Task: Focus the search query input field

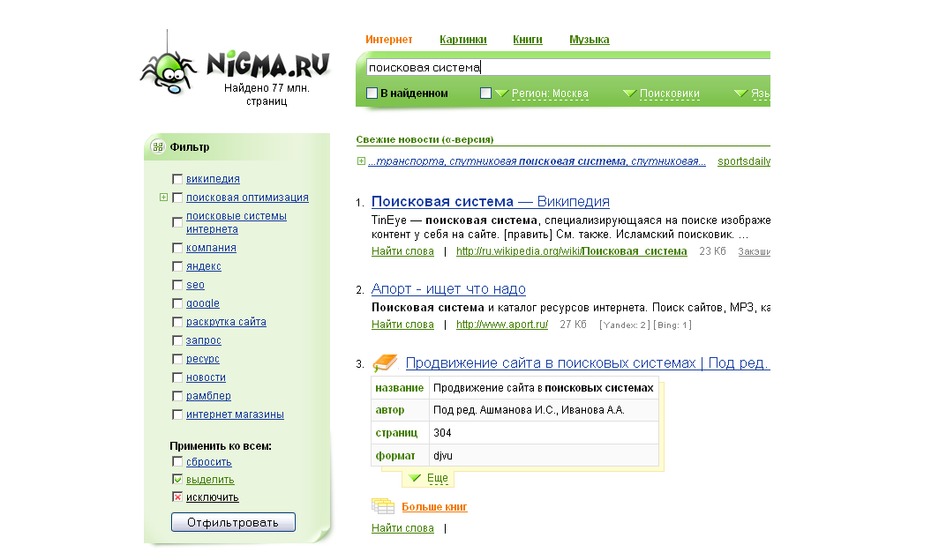Action: point(567,68)
